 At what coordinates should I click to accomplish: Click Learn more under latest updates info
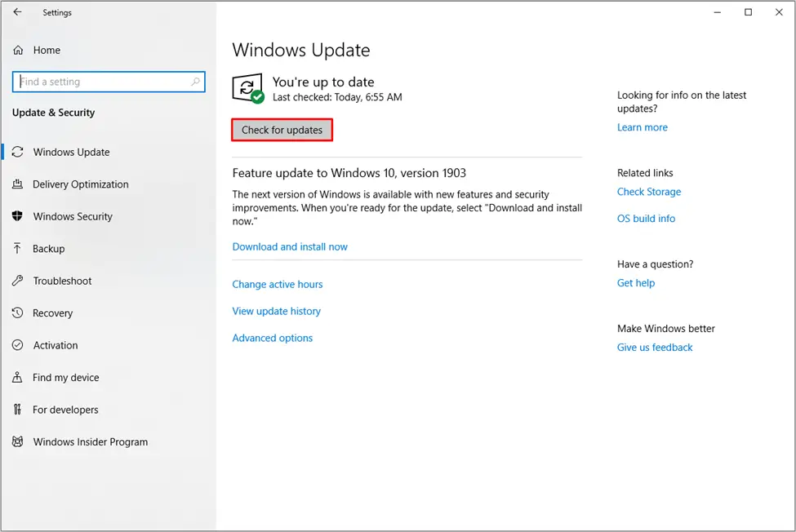[643, 127]
